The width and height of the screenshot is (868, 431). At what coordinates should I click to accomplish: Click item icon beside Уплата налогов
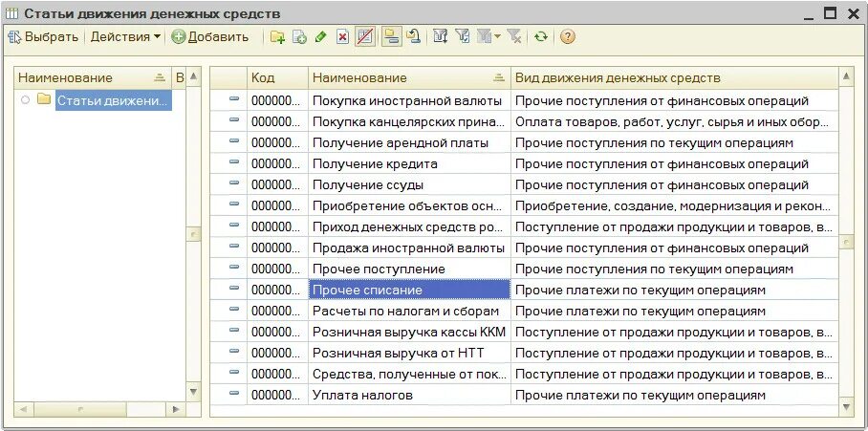pyautogui.click(x=234, y=394)
